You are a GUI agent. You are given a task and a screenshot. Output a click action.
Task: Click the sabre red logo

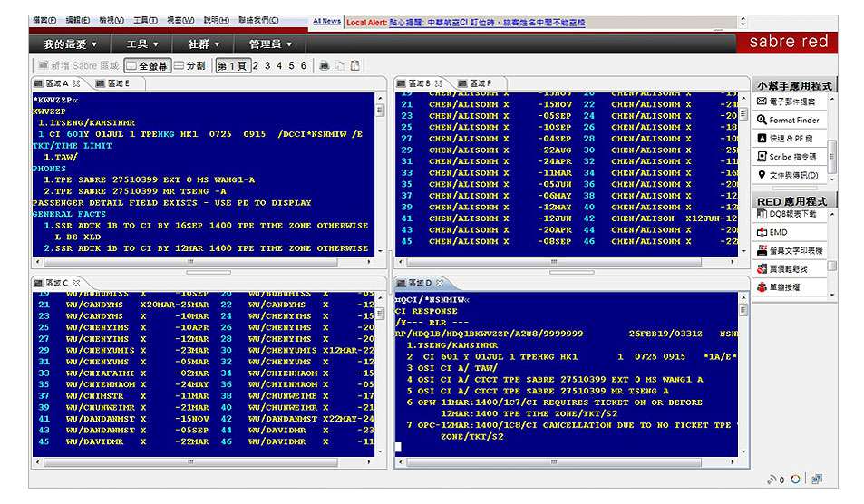(788, 42)
